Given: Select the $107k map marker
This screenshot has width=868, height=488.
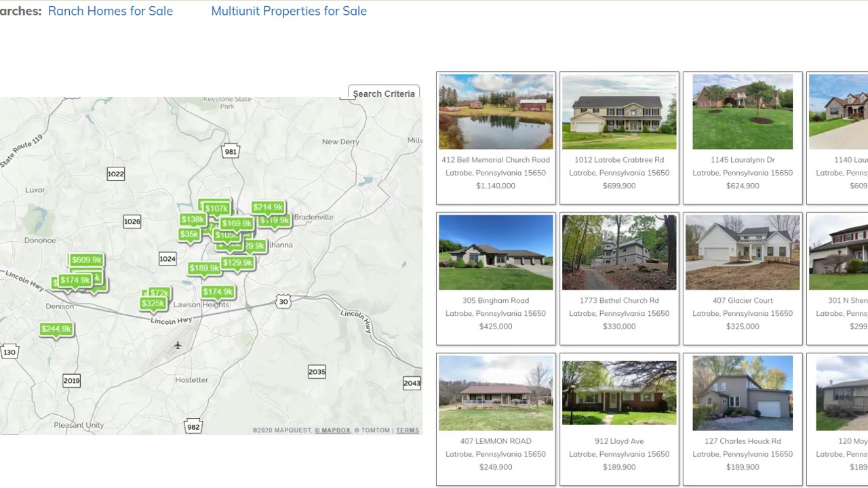Looking at the screenshot, I should pos(216,208).
